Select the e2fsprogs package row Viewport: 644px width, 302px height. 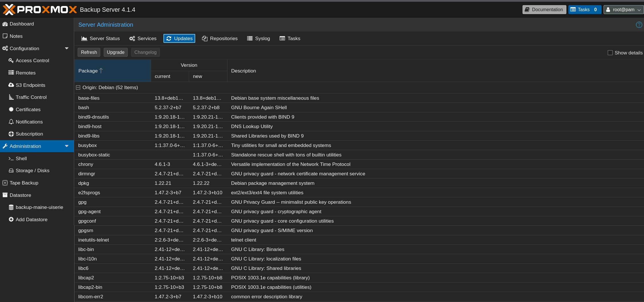coord(359,193)
